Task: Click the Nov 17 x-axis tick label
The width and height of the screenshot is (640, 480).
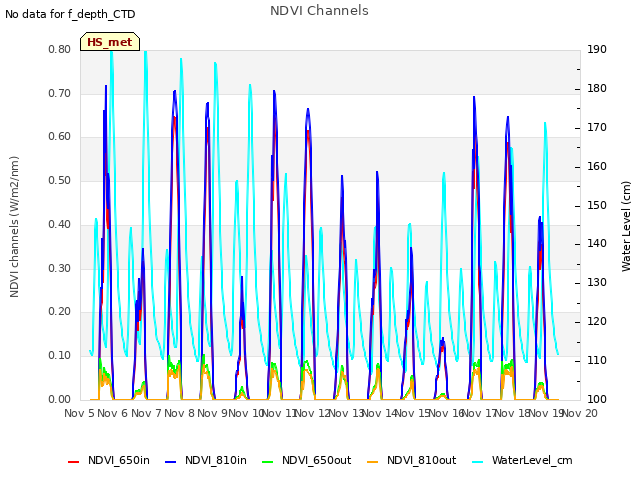Action: (479, 413)
